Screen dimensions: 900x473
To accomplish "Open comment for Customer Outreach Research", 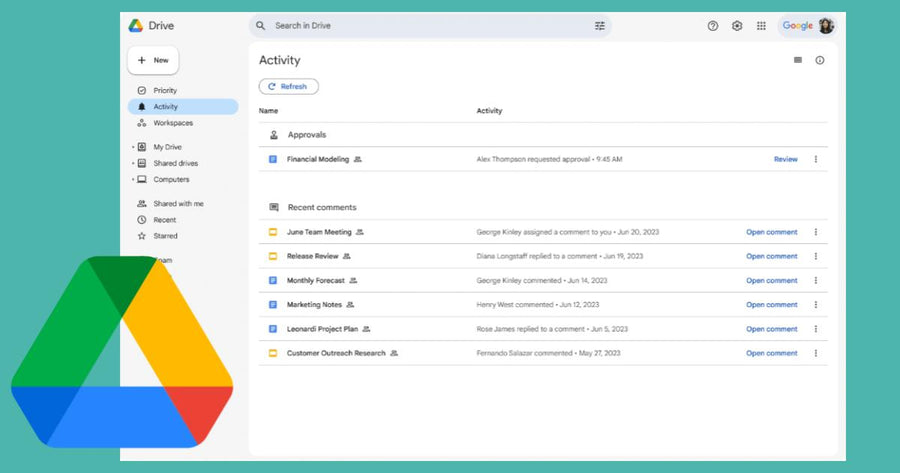I will [771, 353].
